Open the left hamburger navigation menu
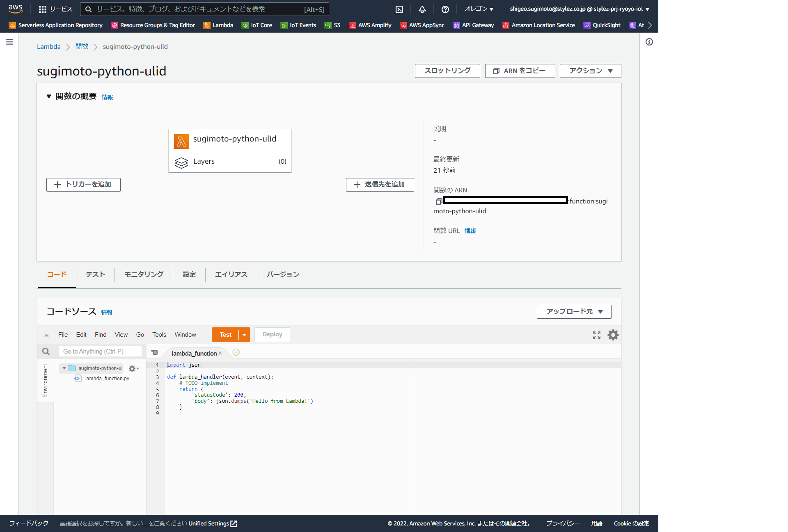 click(9, 42)
